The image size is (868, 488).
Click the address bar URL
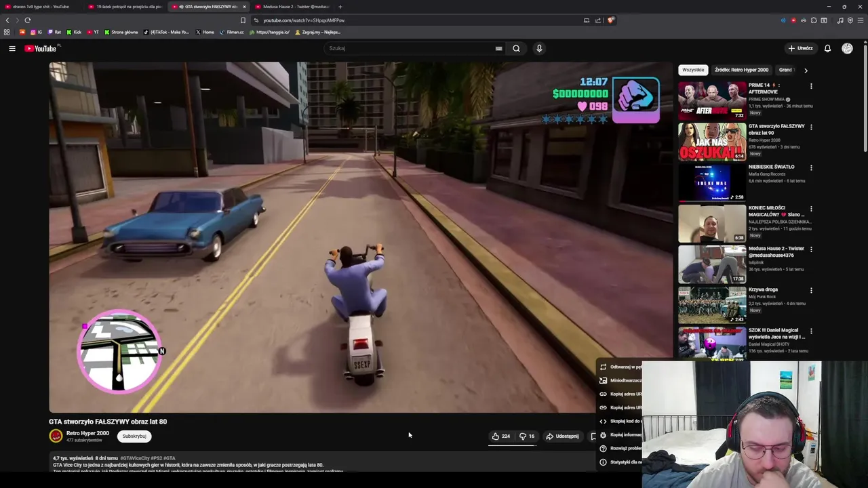click(304, 20)
